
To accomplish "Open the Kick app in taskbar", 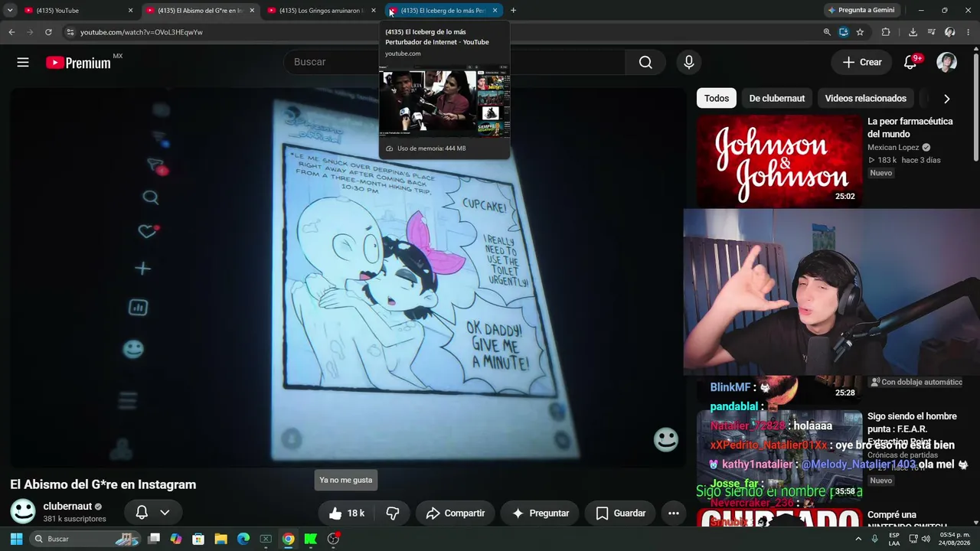I will (311, 539).
